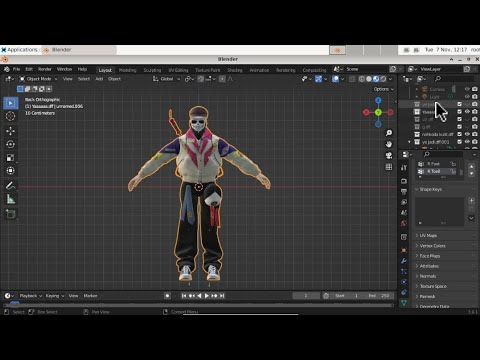The width and height of the screenshot is (480, 360).
Task: Click the viewport zoom magnifier icon
Action: click(x=389, y=133)
